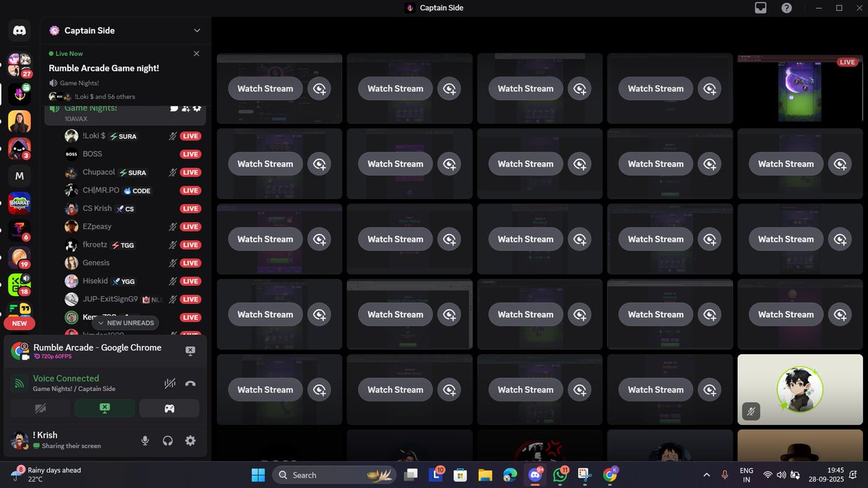Expand Captain Side server menu

(197, 30)
